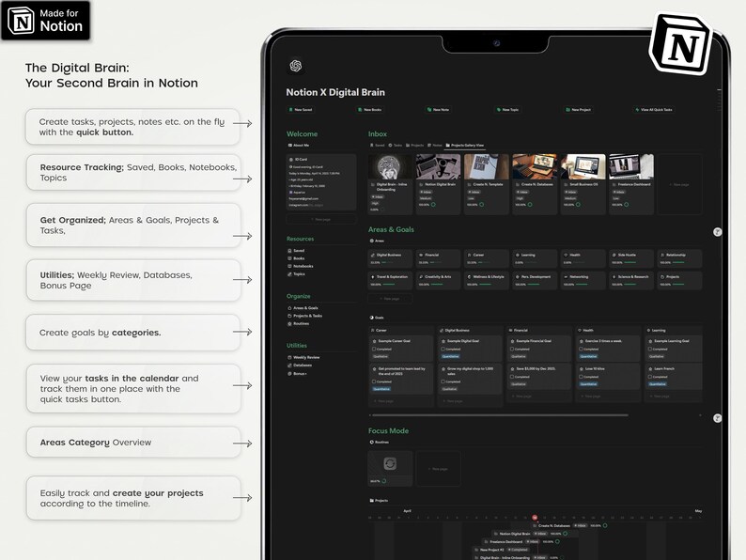Check Completed on Example Career Goal
Image resolution: width=746 pixels, height=560 pixels.
(x=374, y=349)
